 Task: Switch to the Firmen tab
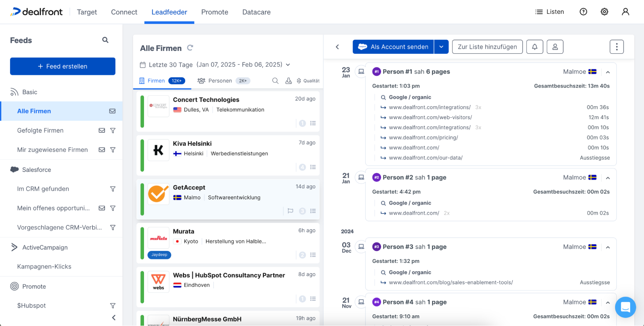click(162, 81)
